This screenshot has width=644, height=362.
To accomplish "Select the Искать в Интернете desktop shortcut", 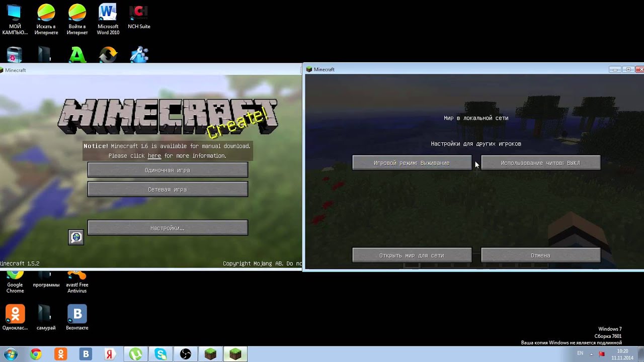I will click(46, 19).
